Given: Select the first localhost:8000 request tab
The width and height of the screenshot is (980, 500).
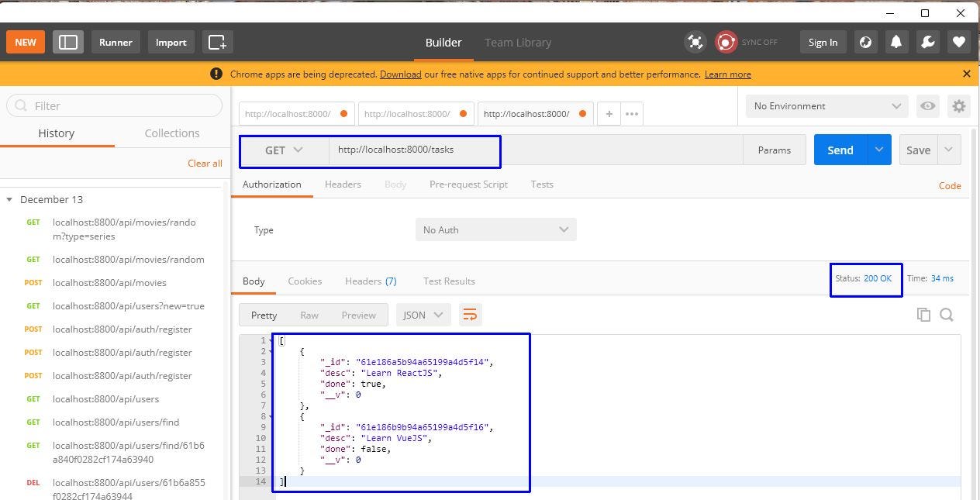Looking at the screenshot, I should [x=297, y=114].
